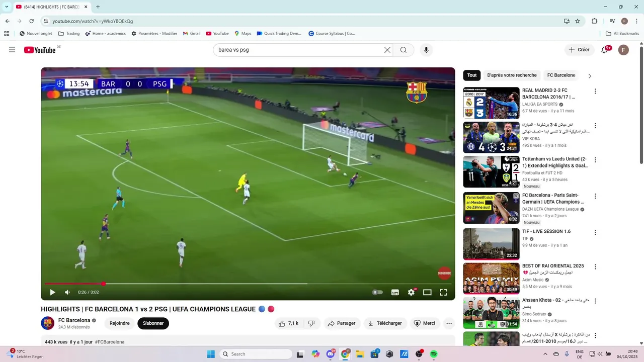Open the YouTube hamburger guide menu

(12, 50)
